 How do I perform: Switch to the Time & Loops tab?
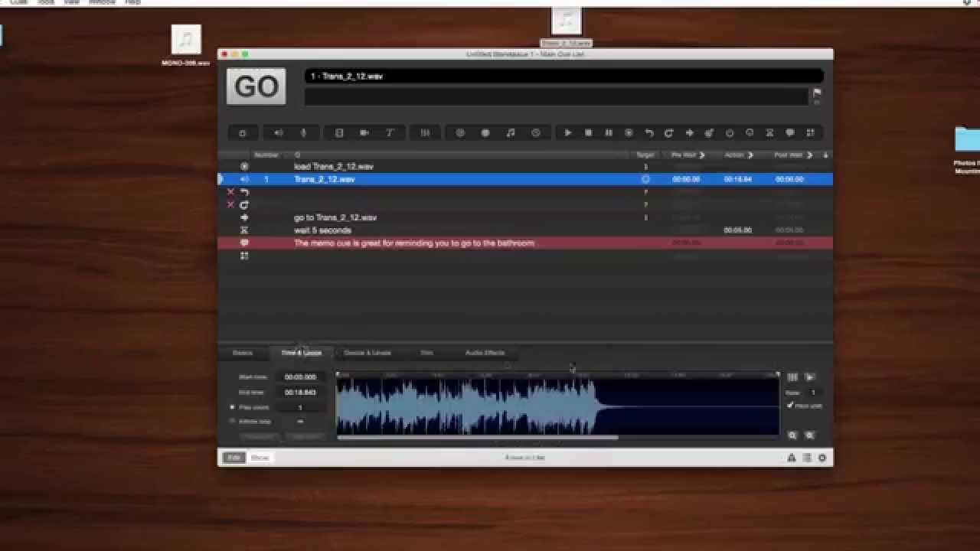(x=302, y=353)
